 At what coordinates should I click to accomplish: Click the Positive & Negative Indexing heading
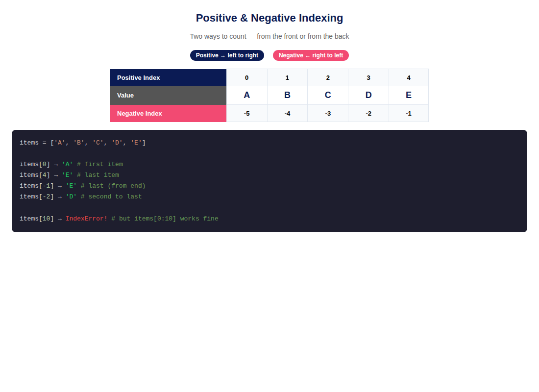[x=269, y=18]
